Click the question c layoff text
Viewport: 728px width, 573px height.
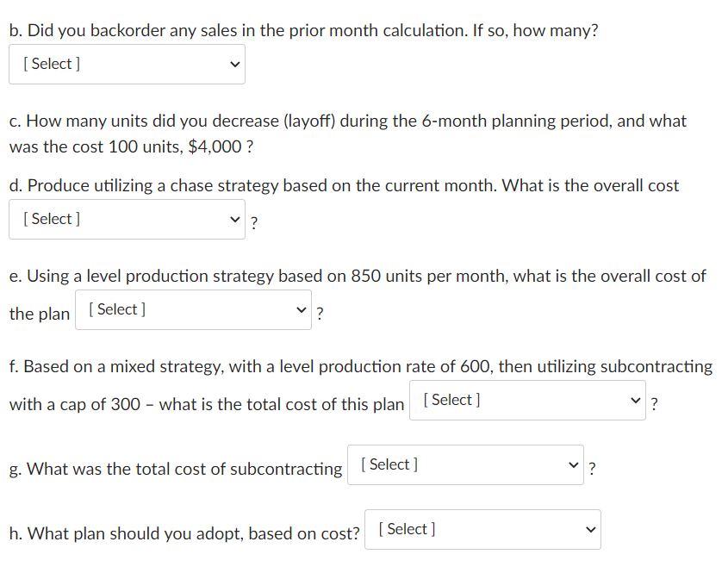(345, 134)
